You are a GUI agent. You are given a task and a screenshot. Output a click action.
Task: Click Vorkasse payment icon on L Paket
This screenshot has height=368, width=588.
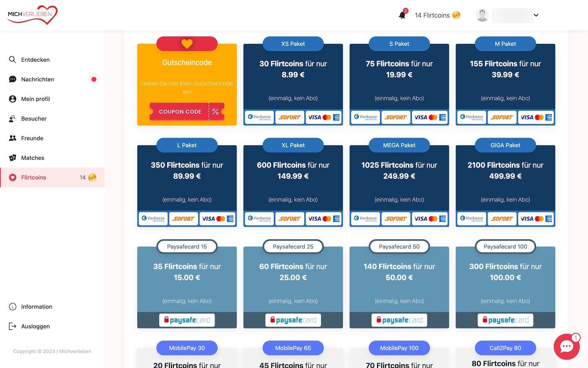coord(153,219)
